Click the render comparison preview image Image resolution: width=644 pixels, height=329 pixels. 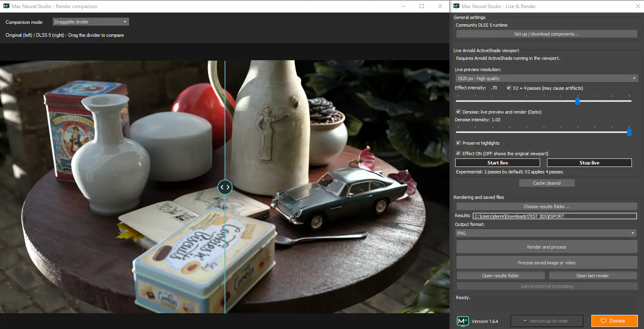(225, 187)
